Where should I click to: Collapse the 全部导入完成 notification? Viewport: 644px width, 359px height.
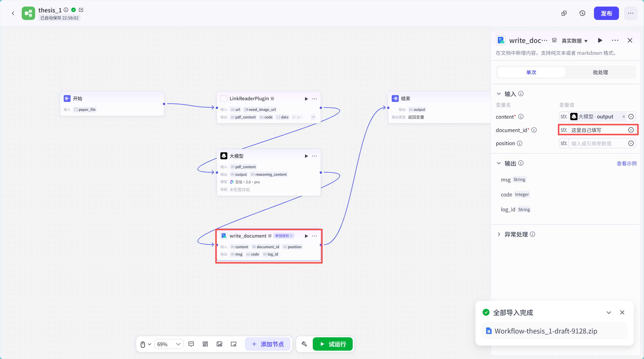609,313
